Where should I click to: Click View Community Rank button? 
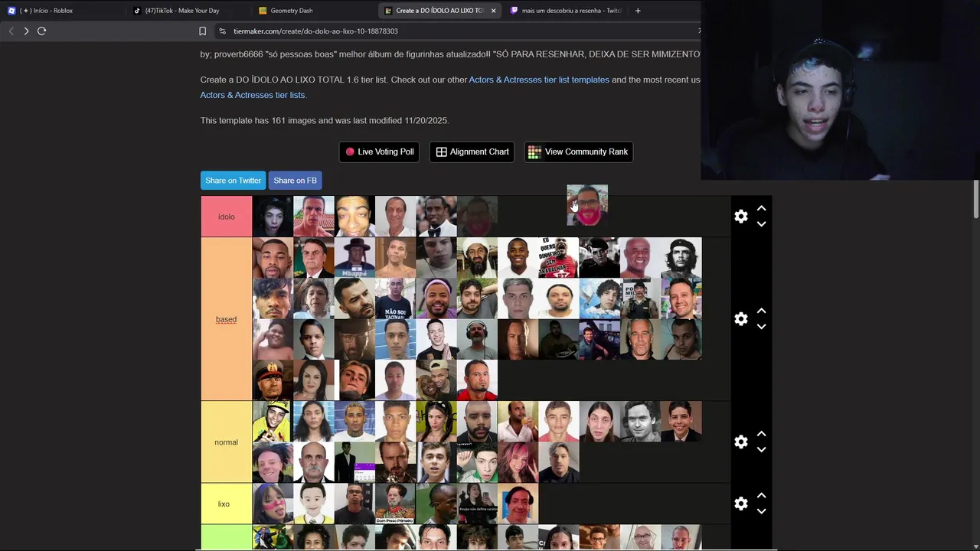[578, 152]
